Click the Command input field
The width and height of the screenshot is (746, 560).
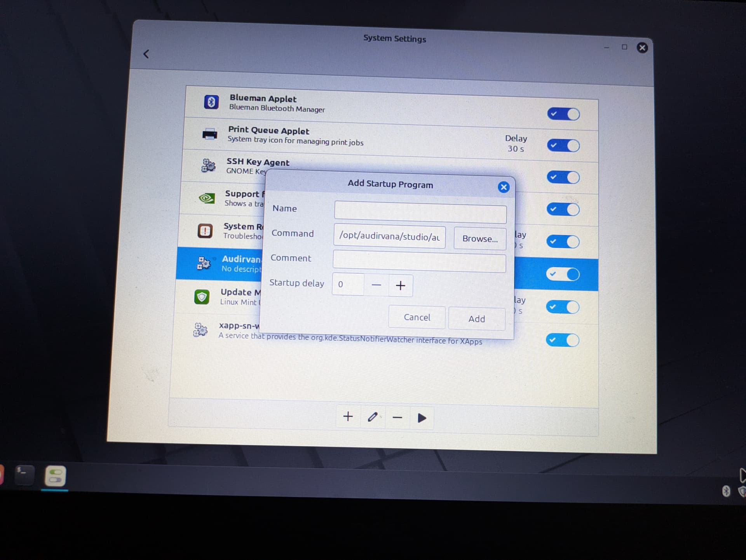[389, 236]
